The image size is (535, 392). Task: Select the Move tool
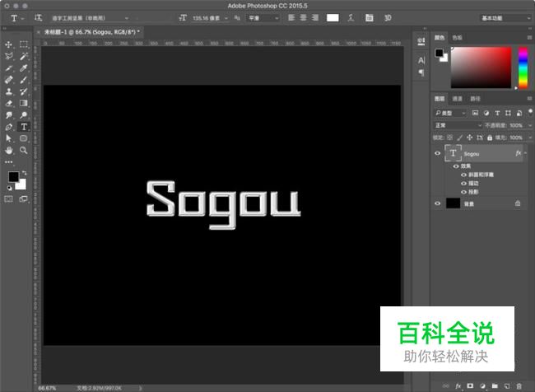(8, 44)
